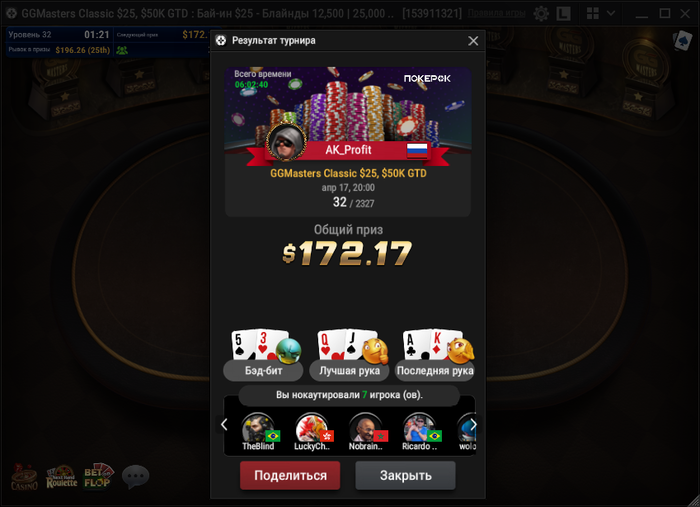Open the Правила игры link
This screenshot has width=700, height=507.
click(496, 13)
